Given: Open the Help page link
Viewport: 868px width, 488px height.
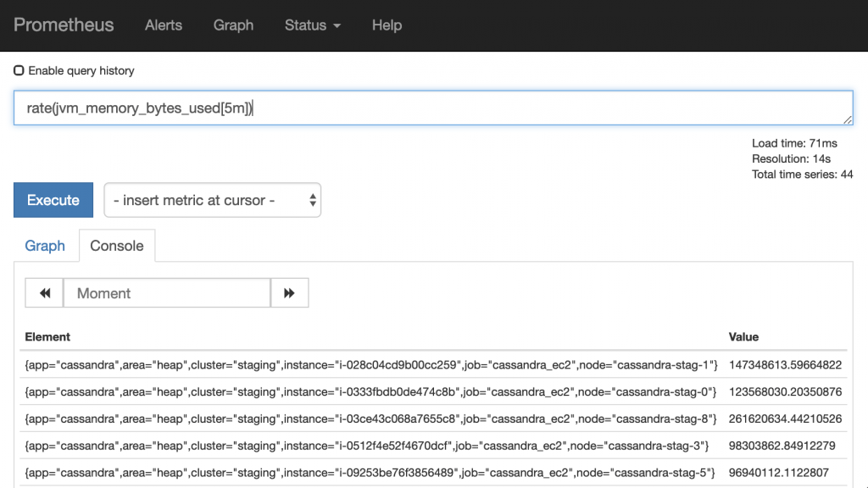Looking at the screenshot, I should coord(387,25).
